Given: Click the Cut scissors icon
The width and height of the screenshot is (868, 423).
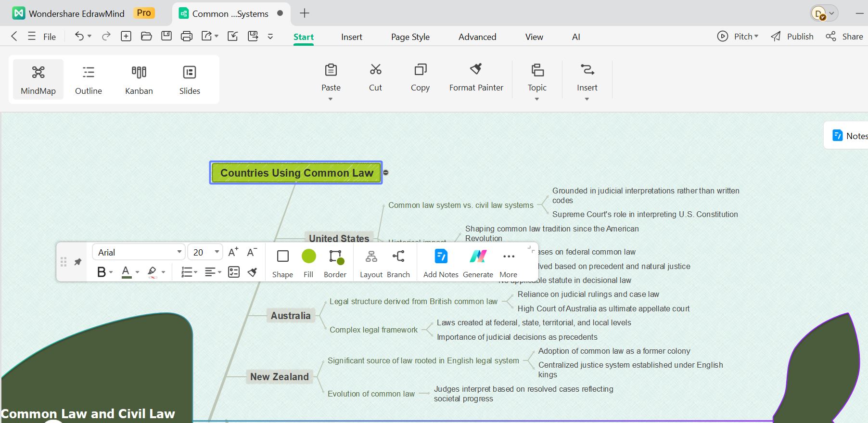Looking at the screenshot, I should 376,70.
